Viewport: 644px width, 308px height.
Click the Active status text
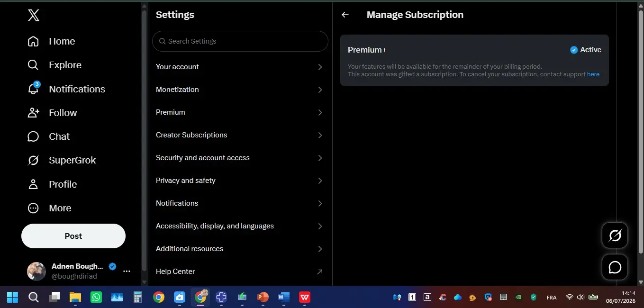(590, 50)
